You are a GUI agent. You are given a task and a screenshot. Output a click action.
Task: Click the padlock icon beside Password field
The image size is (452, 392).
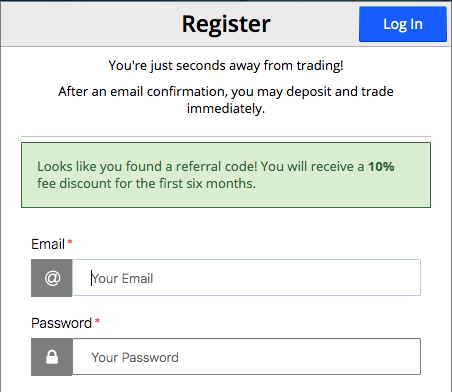(52, 357)
